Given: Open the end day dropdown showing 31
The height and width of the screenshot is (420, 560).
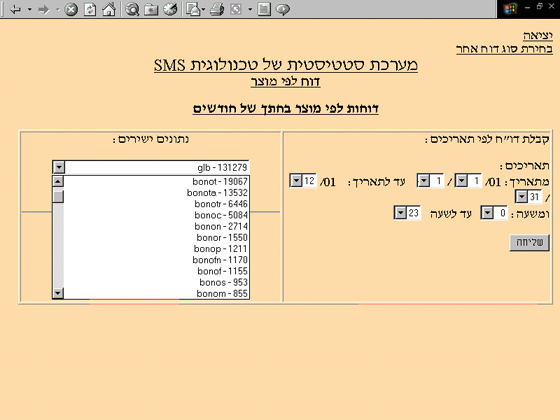Looking at the screenshot, I should [x=521, y=196].
